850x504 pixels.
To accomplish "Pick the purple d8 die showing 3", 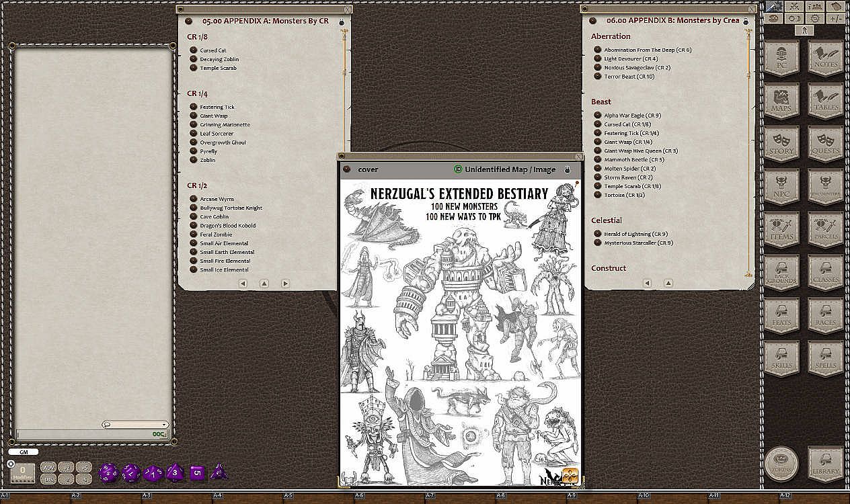I will [175, 472].
